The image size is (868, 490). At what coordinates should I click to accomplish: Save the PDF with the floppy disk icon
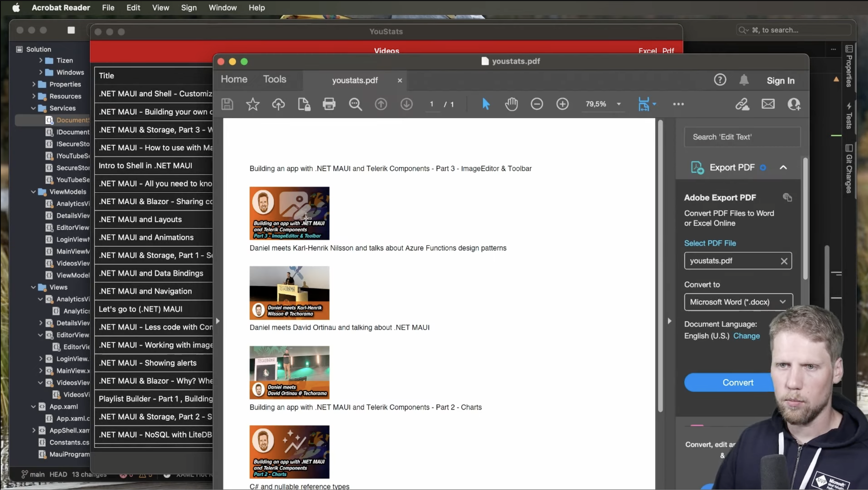tap(227, 104)
